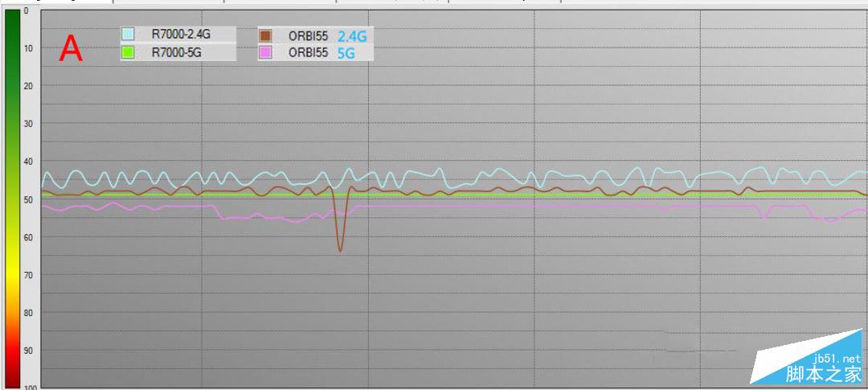This screenshot has height=390, width=868.
Task: Click the 70 value on signal scale
Action: [x=29, y=275]
